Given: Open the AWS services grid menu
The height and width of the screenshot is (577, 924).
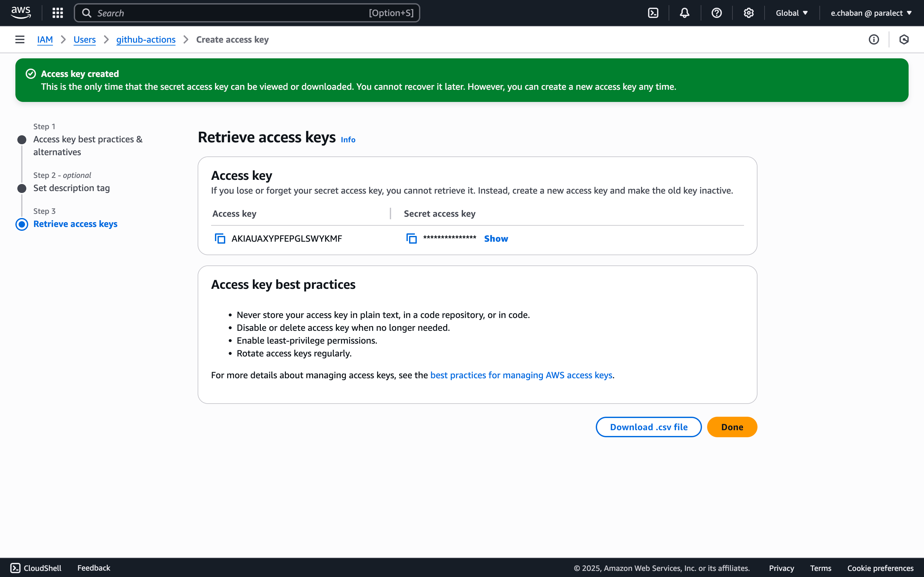Looking at the screenshot, I should pos(58,13).
